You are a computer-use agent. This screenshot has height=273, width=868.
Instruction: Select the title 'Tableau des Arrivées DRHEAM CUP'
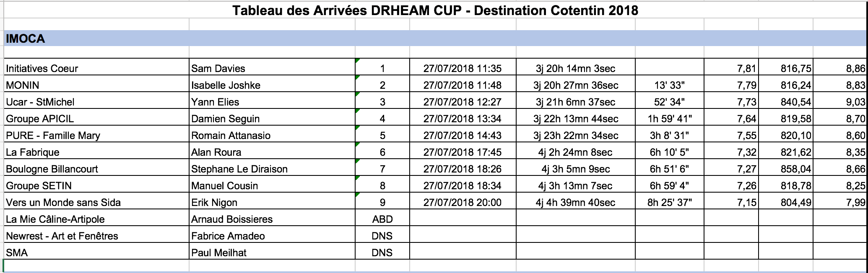[435, 10]
